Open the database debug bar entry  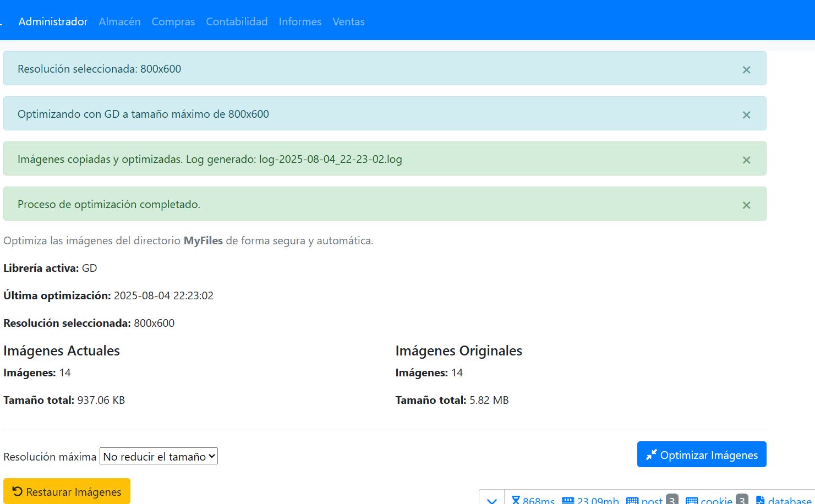coord(785,500)
